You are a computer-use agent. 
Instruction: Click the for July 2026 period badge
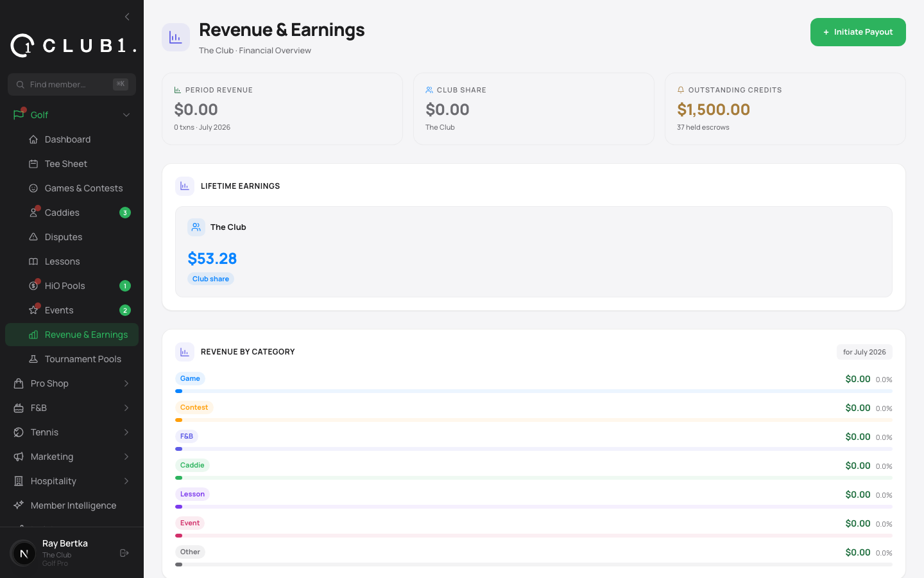(x=864, y=352)
